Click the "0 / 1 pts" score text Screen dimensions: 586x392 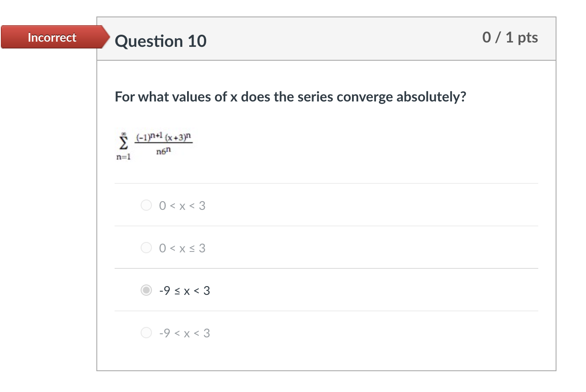(x=510, y=38)
